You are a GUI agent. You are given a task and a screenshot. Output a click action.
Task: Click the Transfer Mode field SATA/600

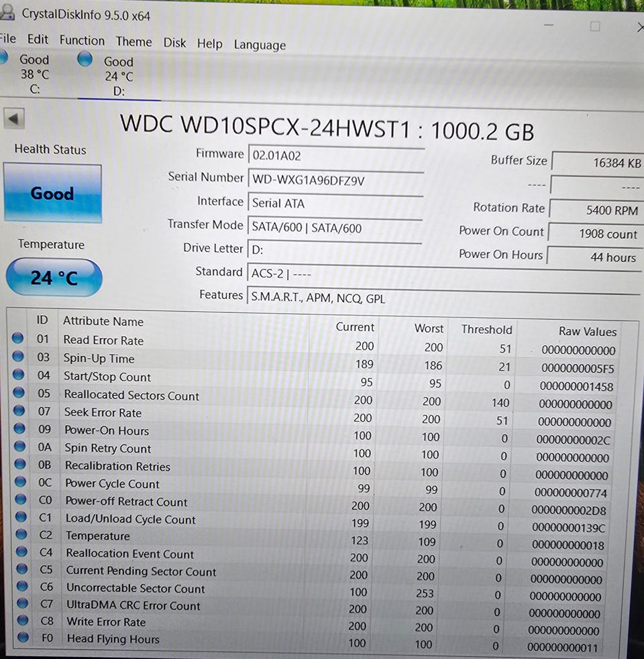(335, 227)
